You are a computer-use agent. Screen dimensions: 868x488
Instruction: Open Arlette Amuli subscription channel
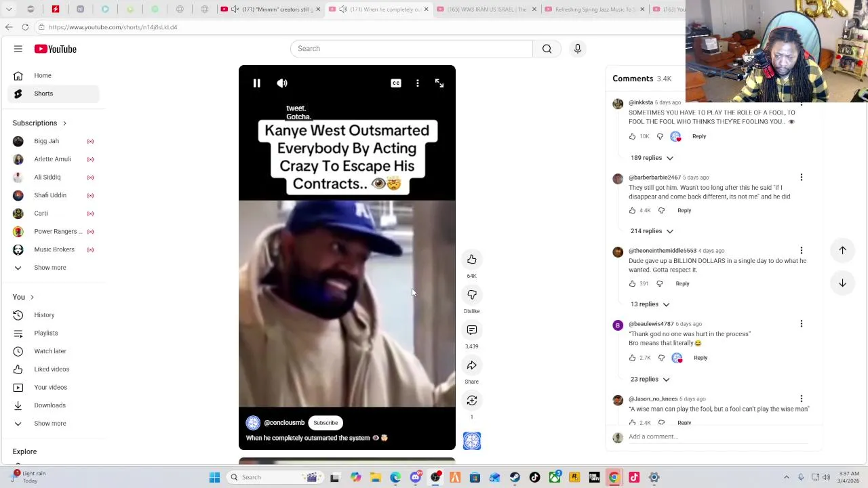pos(53,159)
